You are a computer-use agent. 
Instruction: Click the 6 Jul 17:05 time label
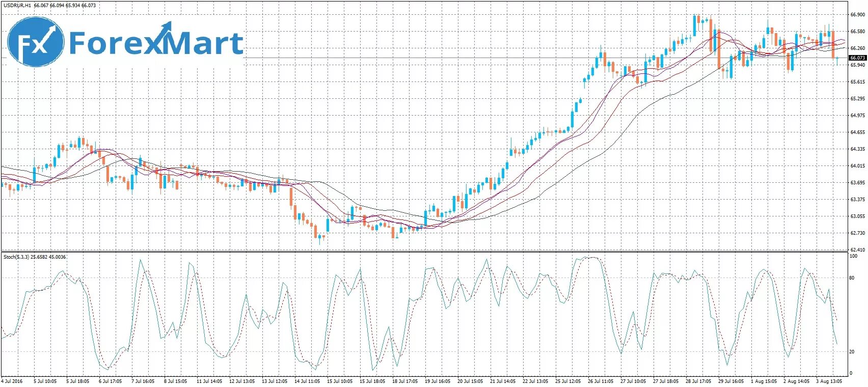[x=110, y=381]
